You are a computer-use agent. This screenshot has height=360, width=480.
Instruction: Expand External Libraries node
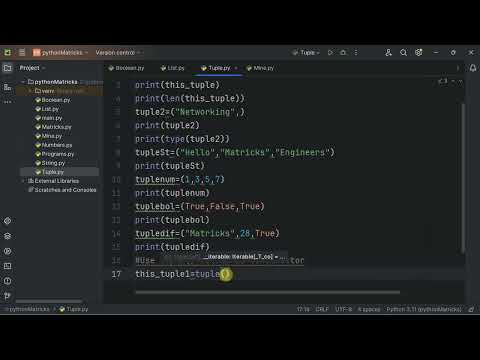click(x=23, y=181)
